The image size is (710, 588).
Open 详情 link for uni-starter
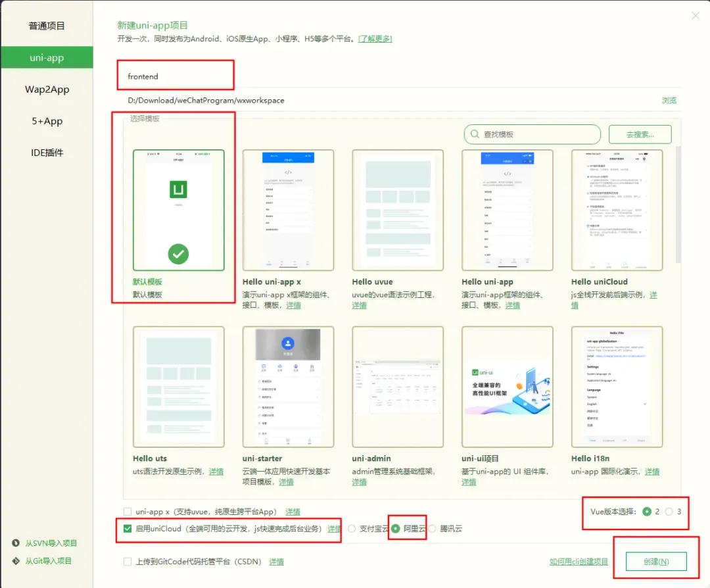coord(286,482)
